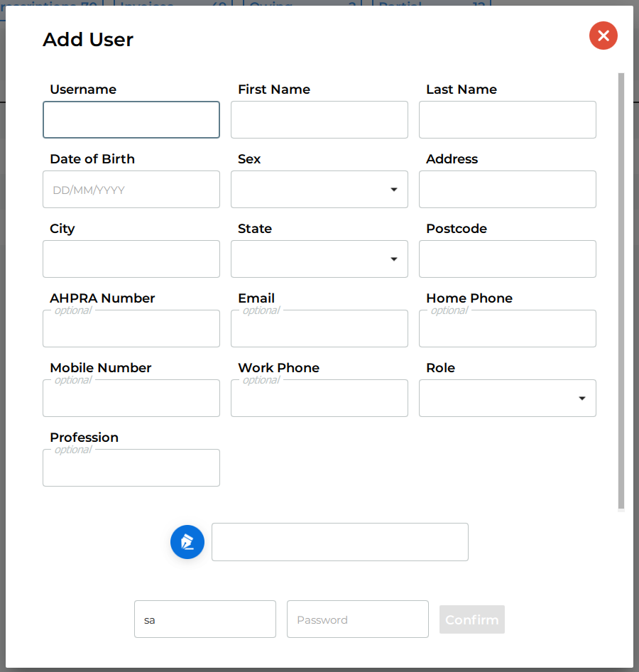Click the AHPRA Number field
The width and height of the screenshot is (639, 672).
[x=131, y=330]
